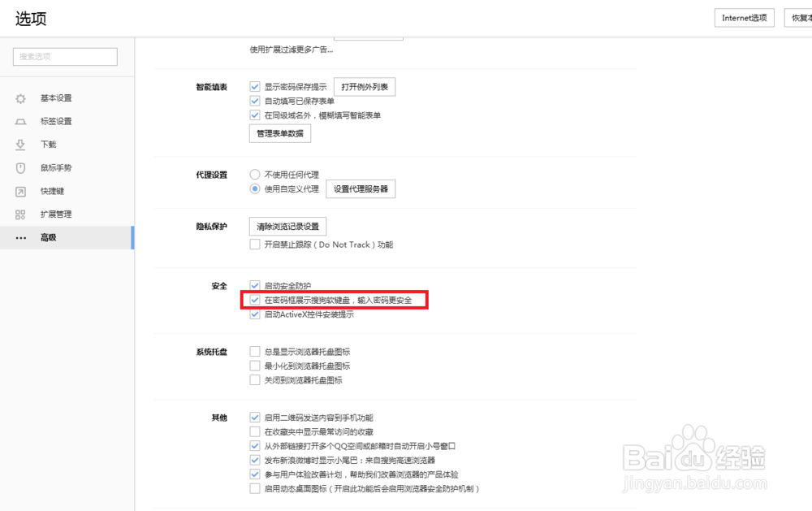Uncheck the highlighted 搜狗软键盘 password option
The height and width of the screenshot is (511, 812).
[255, 300]
